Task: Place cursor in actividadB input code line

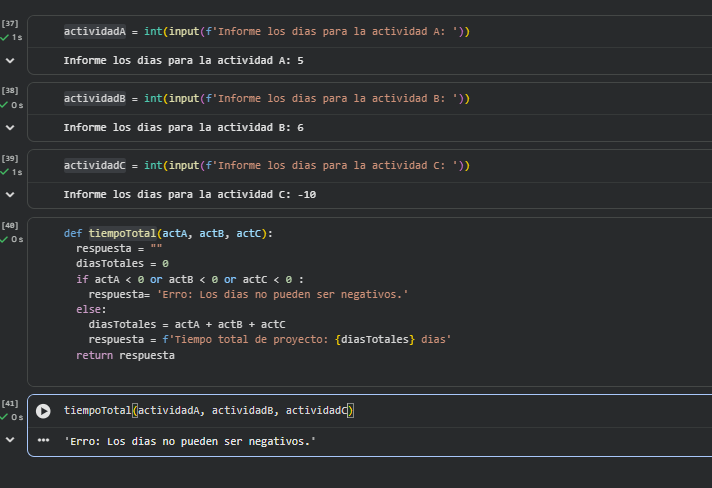Action: [x=267, y=99]
